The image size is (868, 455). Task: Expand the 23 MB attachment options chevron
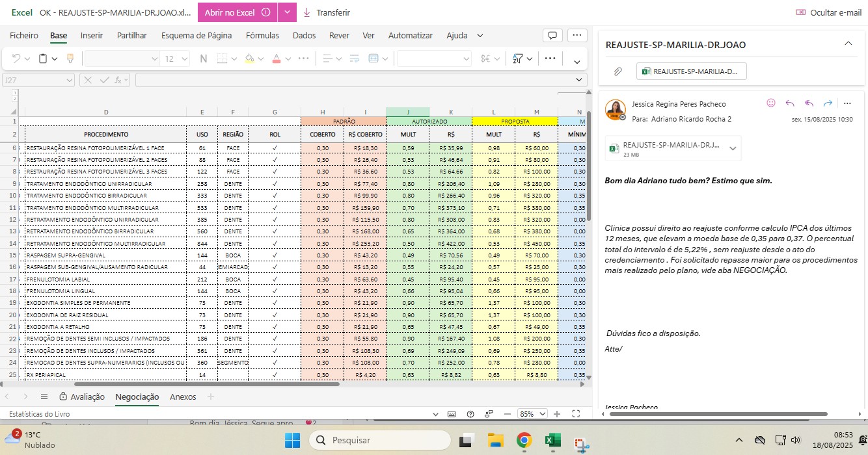pyautogui.click(x=733, y=149)
